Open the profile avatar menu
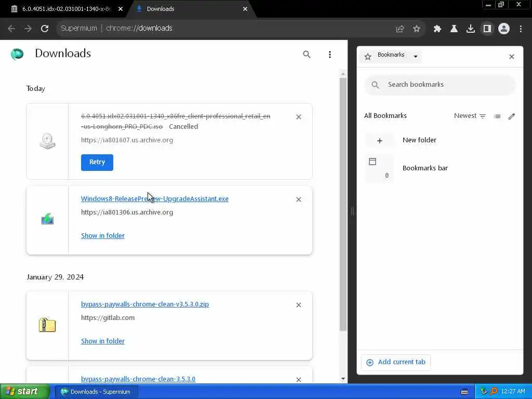 point(504,29)
